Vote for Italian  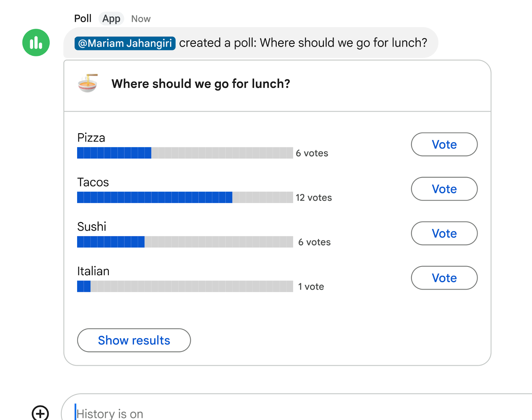point(444,278)
